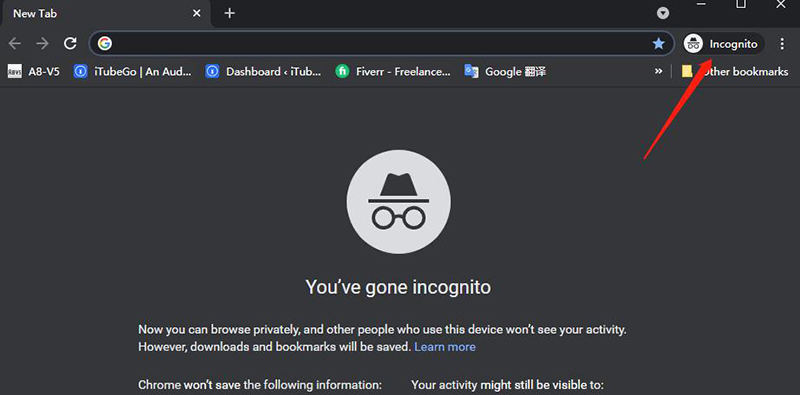
Task: Open the Google 翻译 bookmark
Action: pyautogui.click(x=505, y=71)
